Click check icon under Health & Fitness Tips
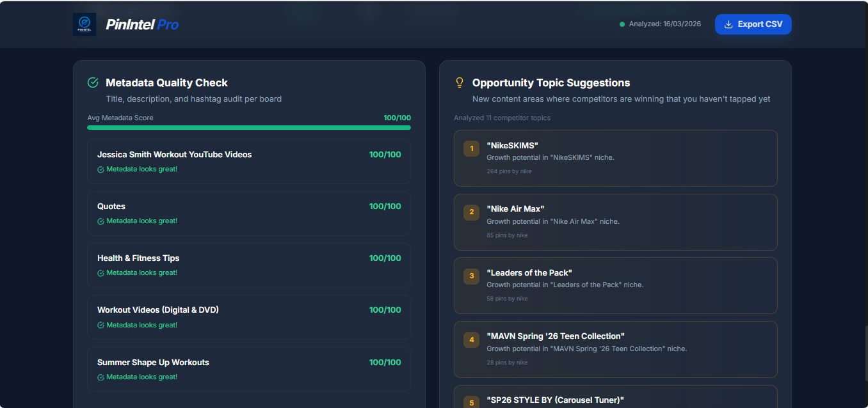The image size is (868, 408). tap(100, 273)
